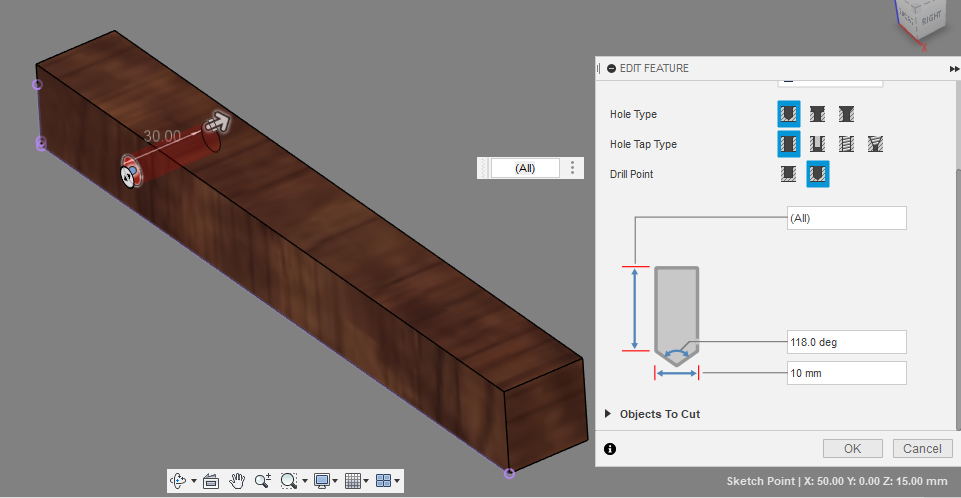Click the Sketch Point coordinates status text
The height and width of the screenshot is (498, 961).
click(x=837, y=481)
